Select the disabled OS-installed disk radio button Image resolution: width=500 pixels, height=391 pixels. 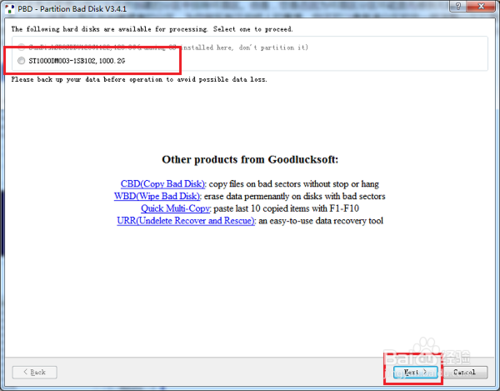point(21,47)
